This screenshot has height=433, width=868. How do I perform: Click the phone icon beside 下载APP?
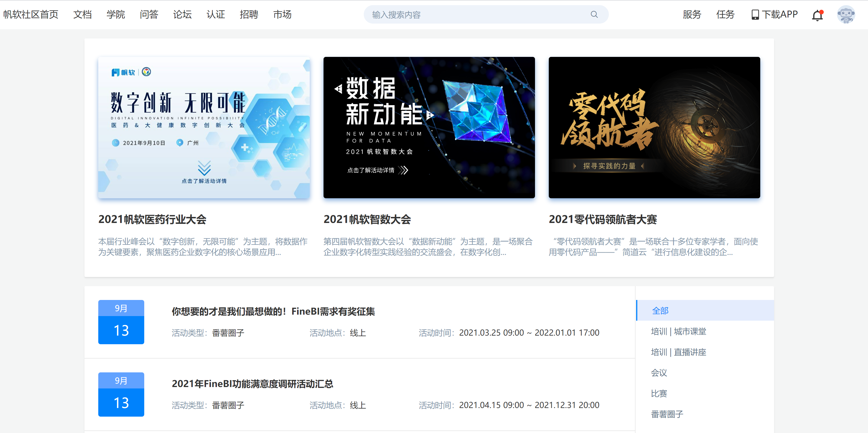[755, 15]
